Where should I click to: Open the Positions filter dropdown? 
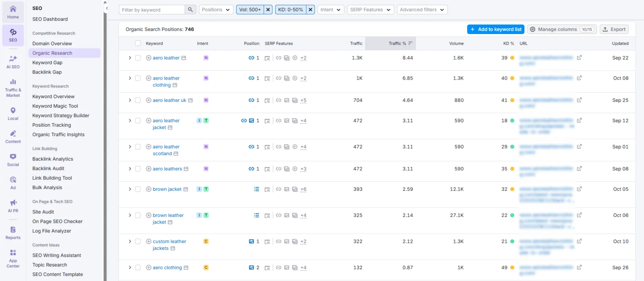click(215, 10)
